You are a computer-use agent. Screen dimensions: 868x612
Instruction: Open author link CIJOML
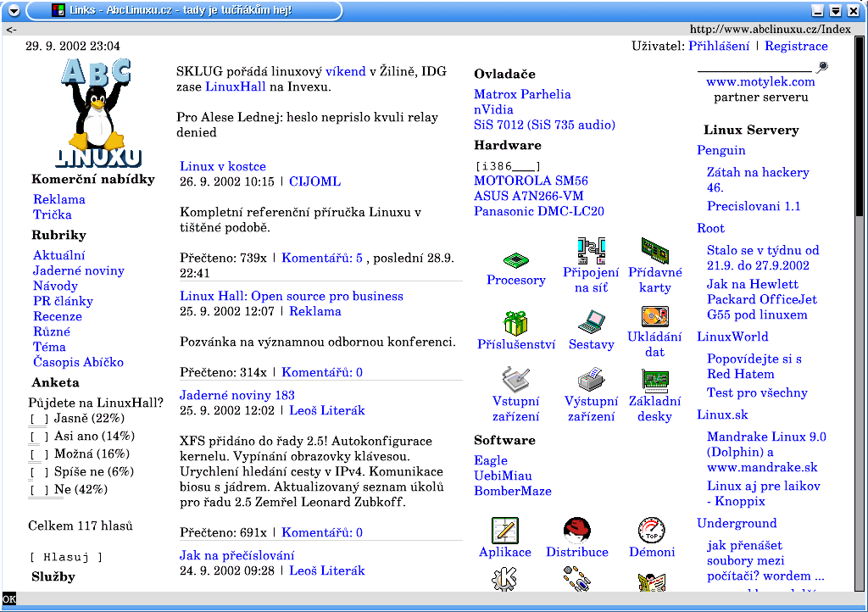pyautogui.click(x=315, y=181)
